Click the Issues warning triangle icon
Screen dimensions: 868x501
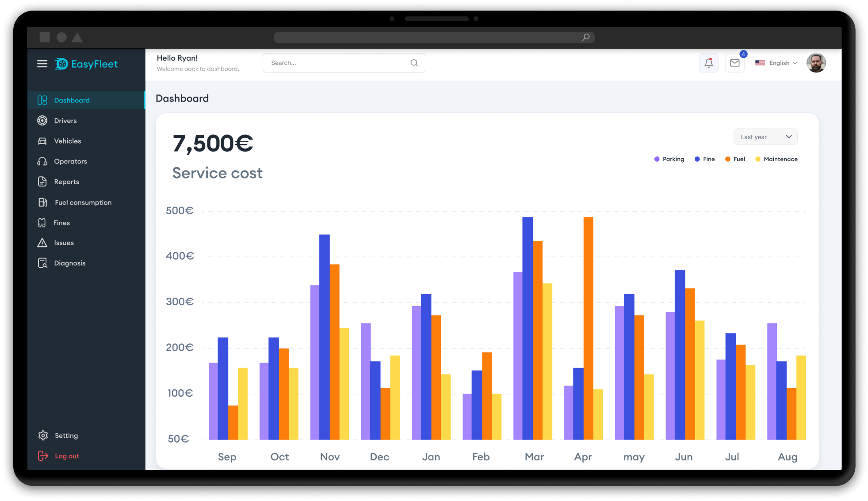coord(42,243)
